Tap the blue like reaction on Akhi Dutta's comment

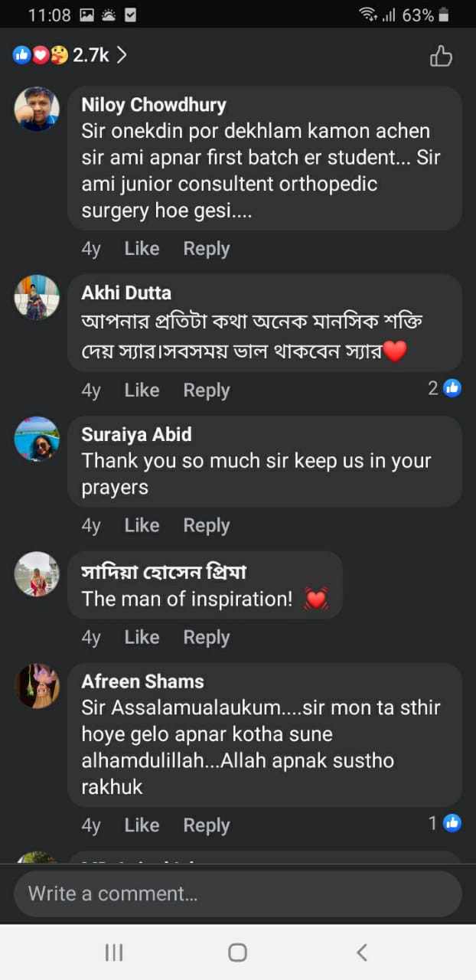(452, 388)
